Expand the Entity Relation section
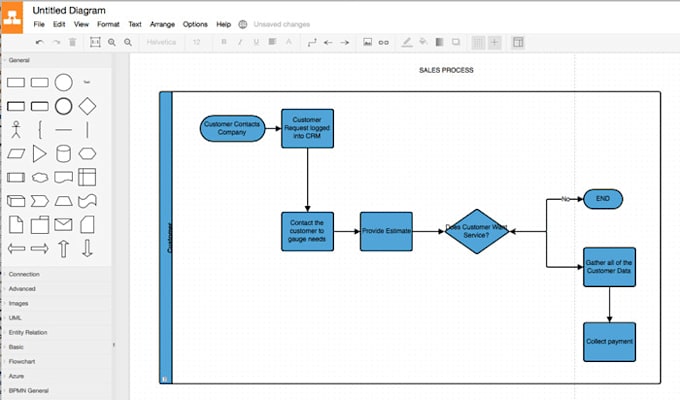Image resolution: width=680 pixels, height=400 pixels. [56, 332]
